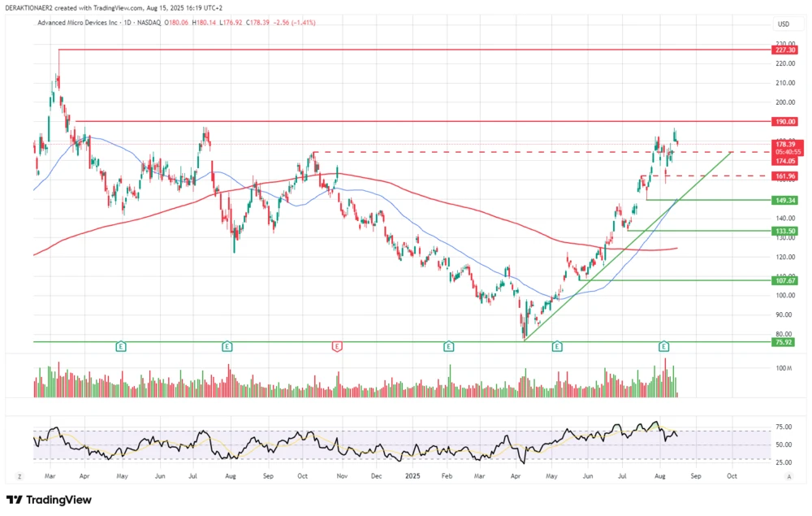Viewport: 812px width, 516px height.
Task: Click the TradingView logo in the bottom corner
Action: (x=50, y=500)
